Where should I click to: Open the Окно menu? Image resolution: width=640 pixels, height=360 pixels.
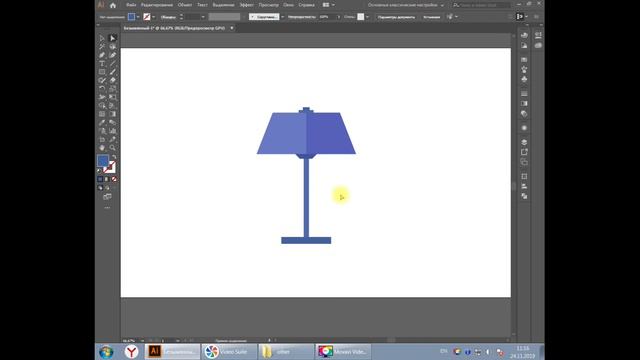(x=289, y=5)
